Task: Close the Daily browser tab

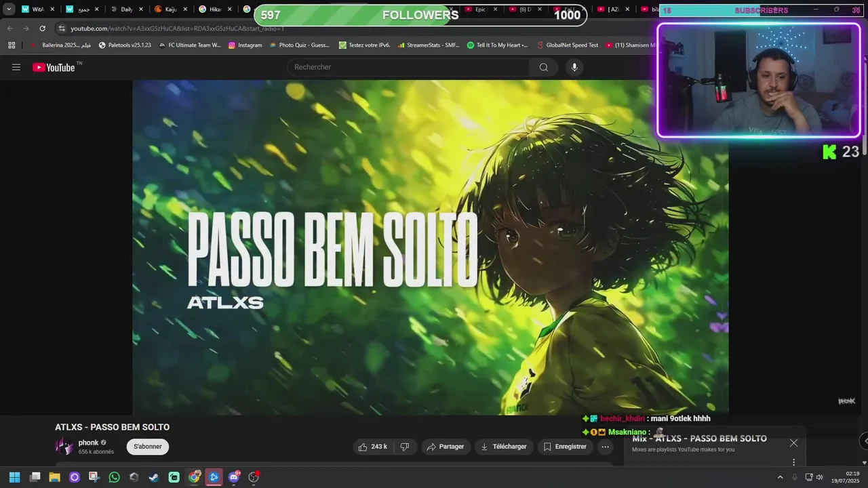Action: click(141, 9)
